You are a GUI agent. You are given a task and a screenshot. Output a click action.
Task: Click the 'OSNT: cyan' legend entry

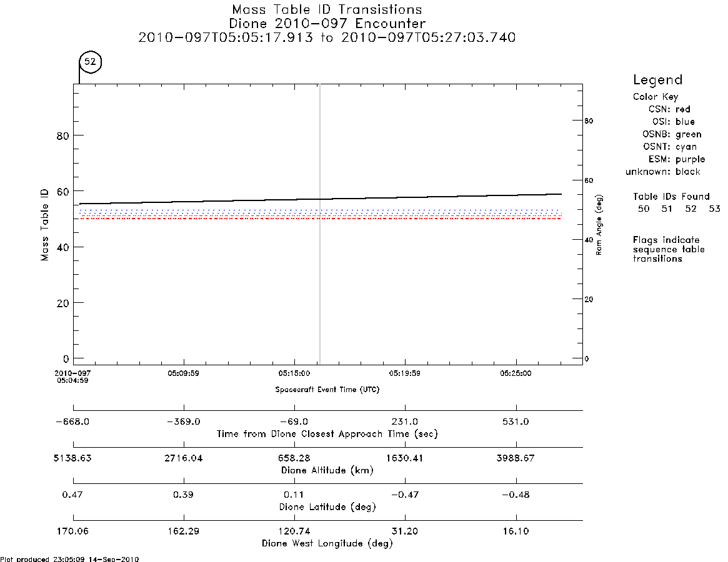point(669,147)
